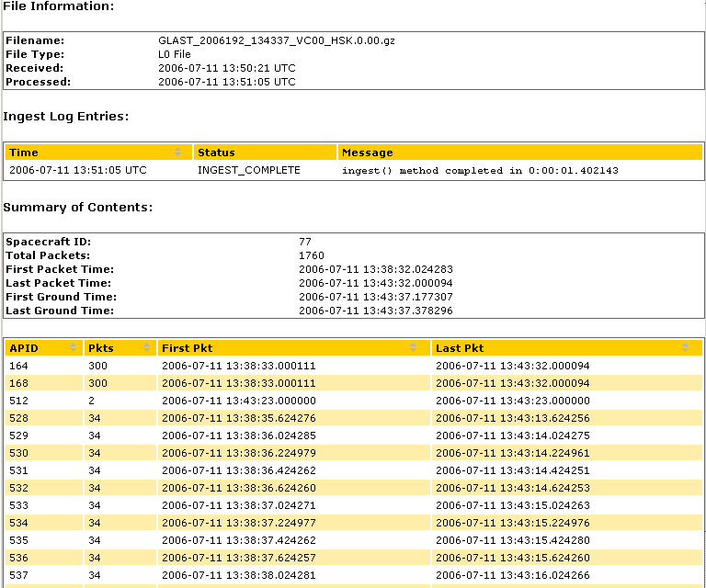
Task: Click First Pkt 13:38:36.024285 cell
Action: tap(239, 435)
